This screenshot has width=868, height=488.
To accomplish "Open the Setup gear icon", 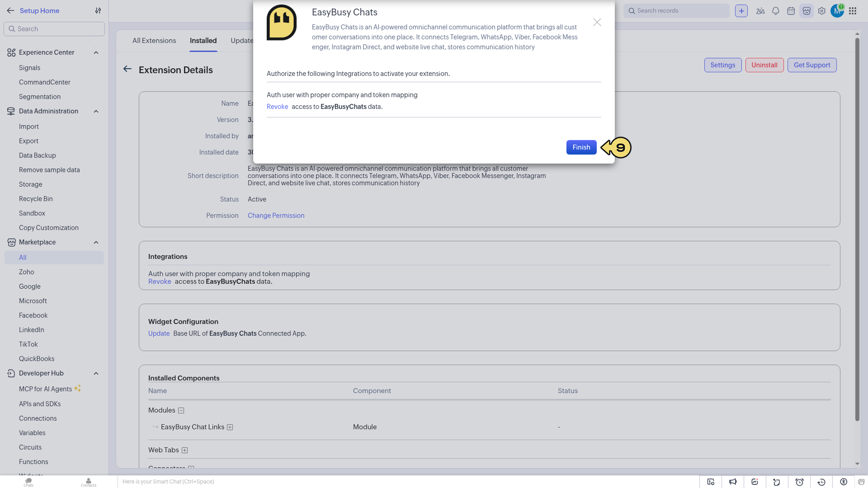I will pyautogui.click(x=821, y=11).
